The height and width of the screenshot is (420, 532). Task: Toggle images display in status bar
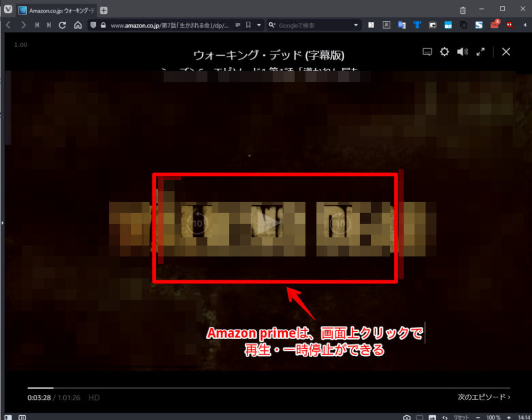click(x=432, y=417)
